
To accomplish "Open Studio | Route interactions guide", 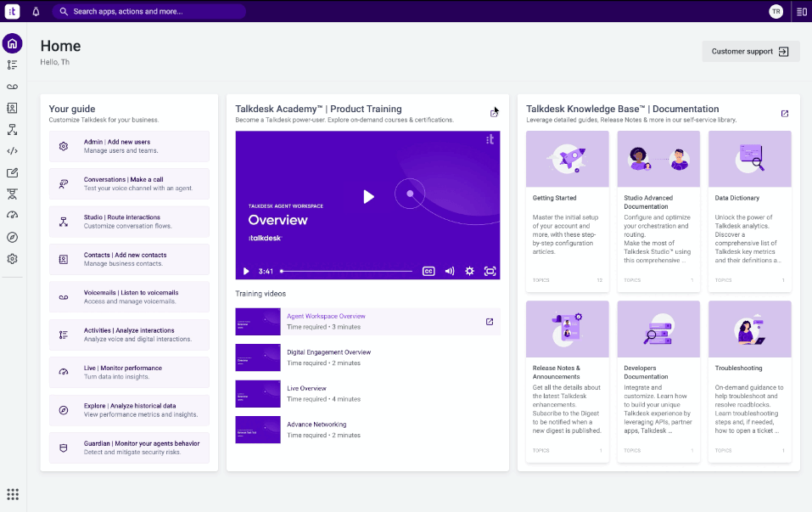I will 130,222.
